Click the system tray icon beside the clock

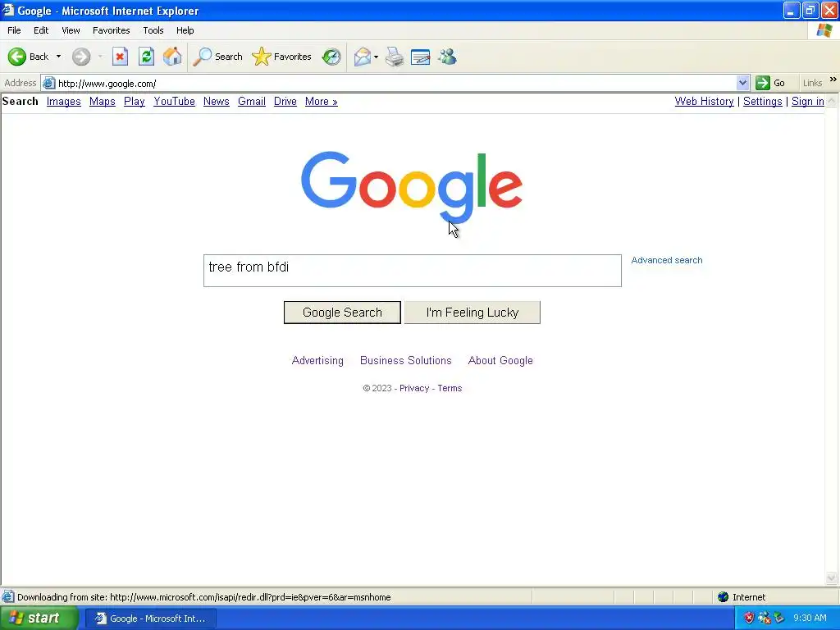[x=779, y=619]
